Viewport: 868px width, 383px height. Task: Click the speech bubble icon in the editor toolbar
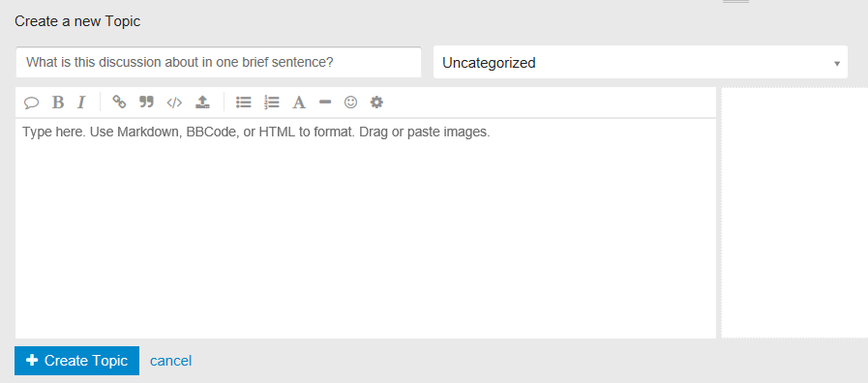[x=32, y=103]
